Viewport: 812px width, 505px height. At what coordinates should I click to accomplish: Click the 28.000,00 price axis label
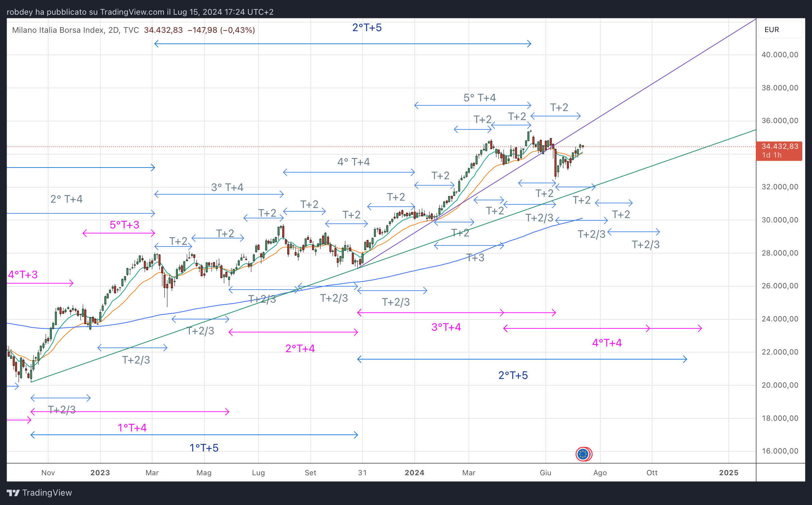780,253
